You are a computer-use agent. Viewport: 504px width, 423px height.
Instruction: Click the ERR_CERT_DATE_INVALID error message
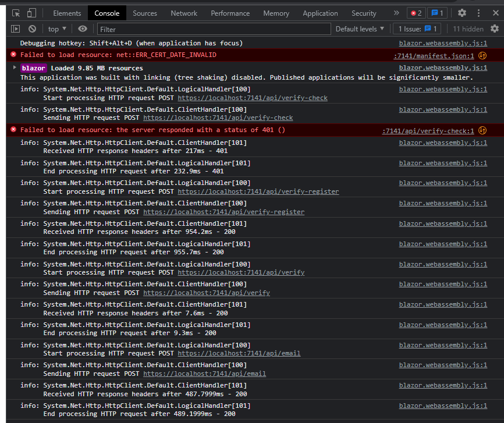118,55
